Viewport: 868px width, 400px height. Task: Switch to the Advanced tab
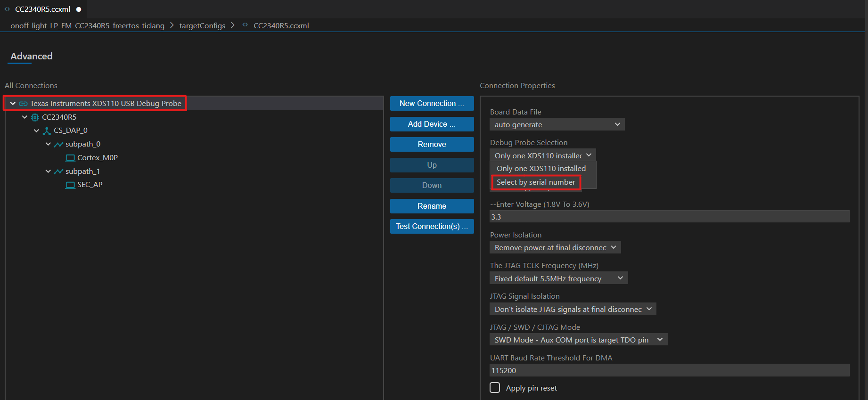[x=32, y=56]
